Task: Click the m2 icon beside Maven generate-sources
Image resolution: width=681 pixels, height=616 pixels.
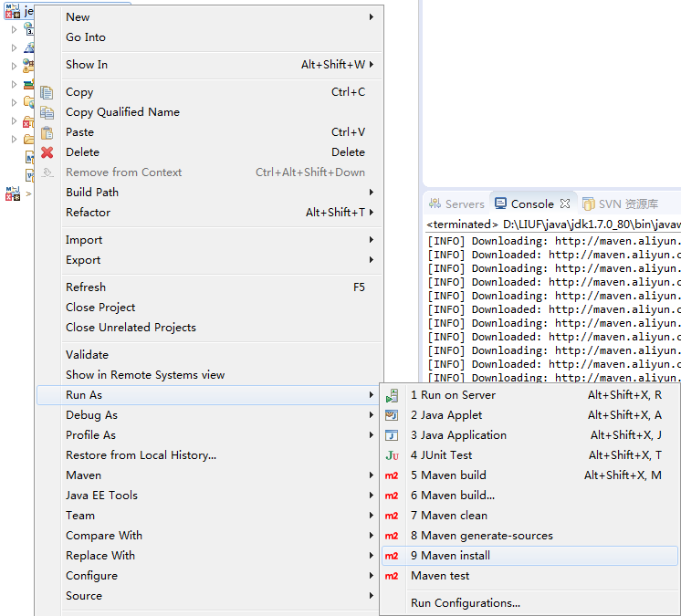Action: 392,536
